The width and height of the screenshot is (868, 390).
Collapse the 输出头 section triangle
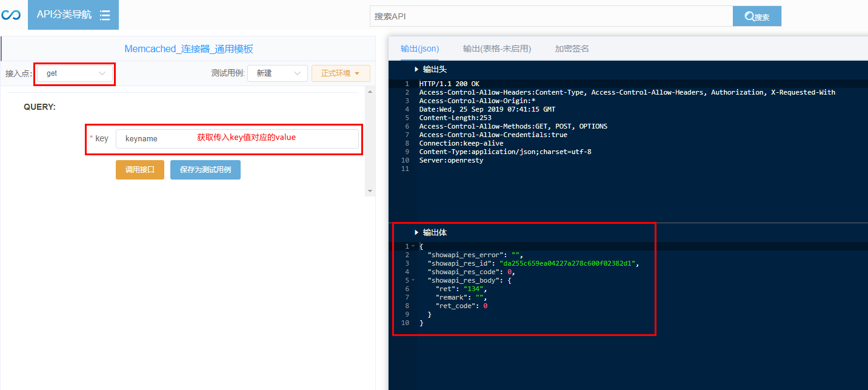click(416, 70)
